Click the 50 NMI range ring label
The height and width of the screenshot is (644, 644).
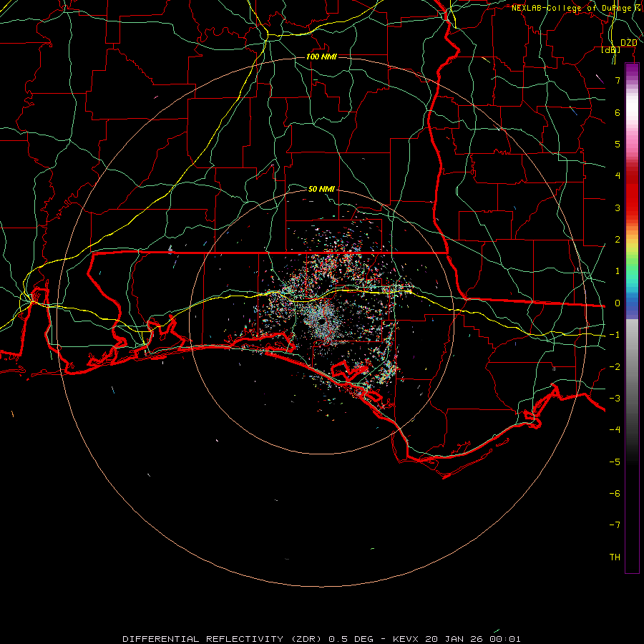click(321, 189)
